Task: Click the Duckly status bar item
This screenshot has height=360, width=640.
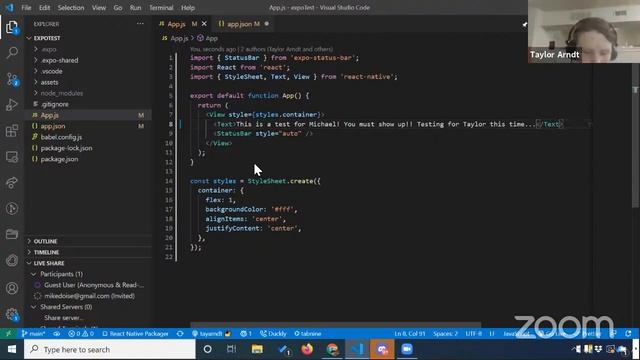Action: coord(273,333)
